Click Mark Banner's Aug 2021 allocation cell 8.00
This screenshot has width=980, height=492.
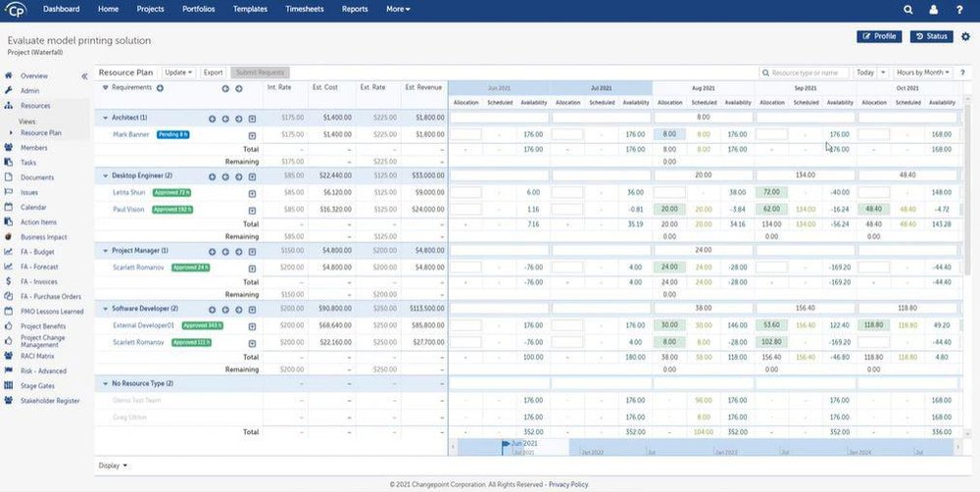click(x=669, y=134)
